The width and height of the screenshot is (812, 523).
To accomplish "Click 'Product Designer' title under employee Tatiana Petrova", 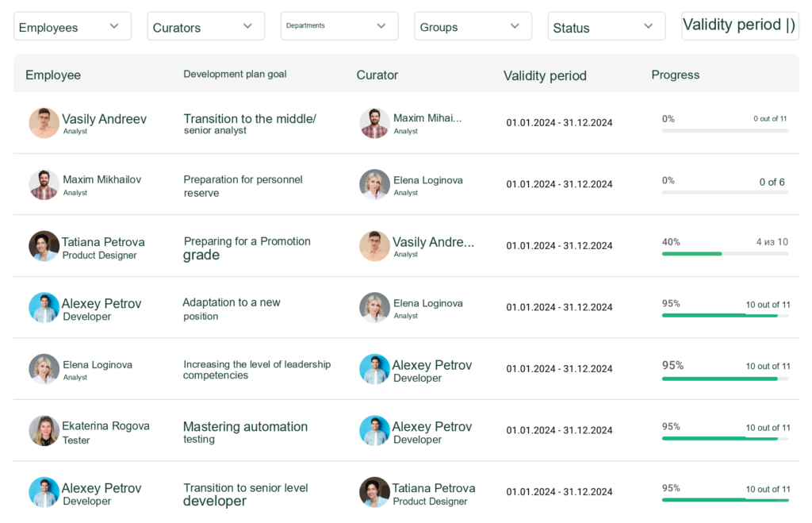I will tap(99, 256).
